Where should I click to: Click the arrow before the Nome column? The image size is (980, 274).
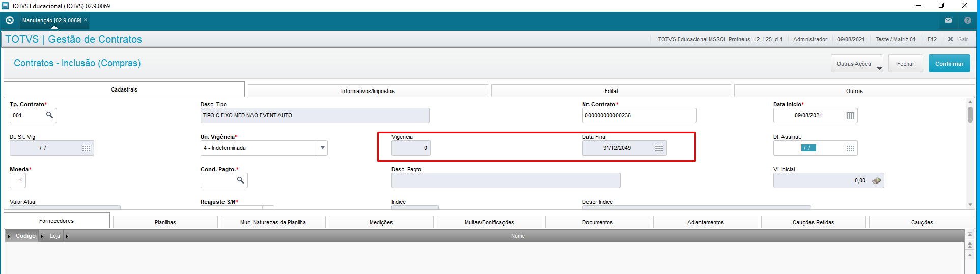(67, 236)
